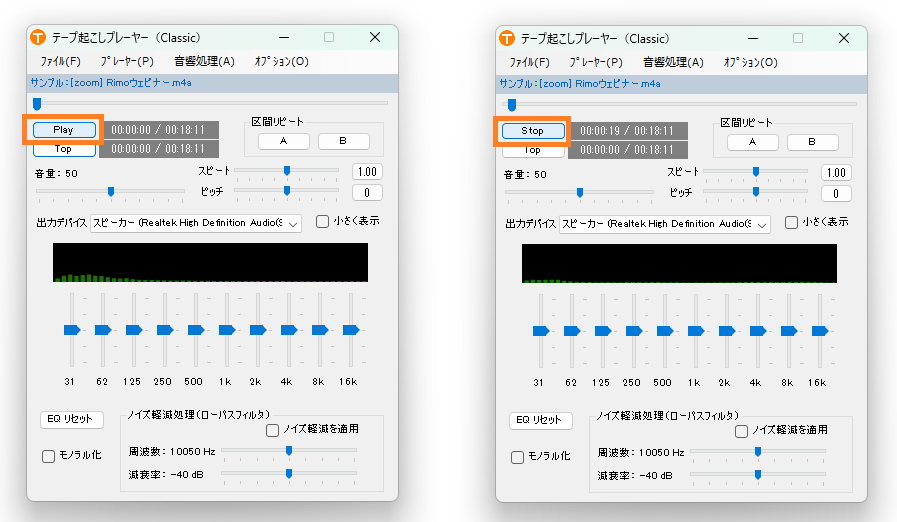
Task: Set repeat point A in the right window
Action: pos(752,142)
